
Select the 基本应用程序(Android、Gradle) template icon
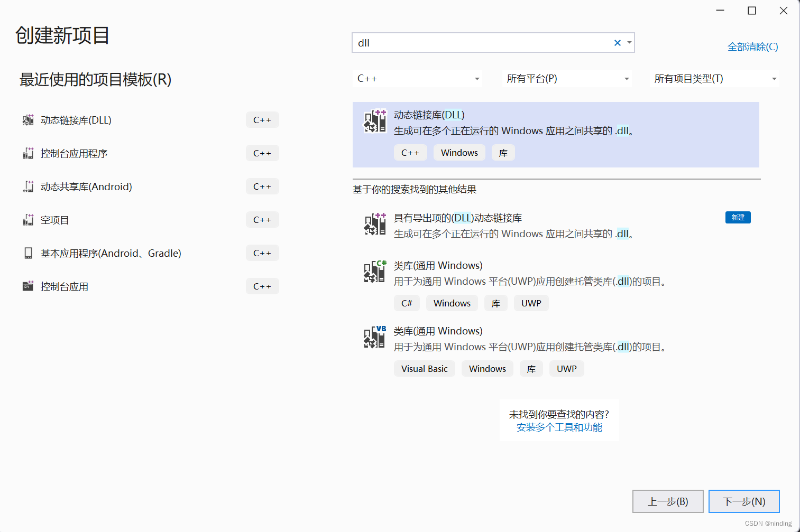point(27,253)
